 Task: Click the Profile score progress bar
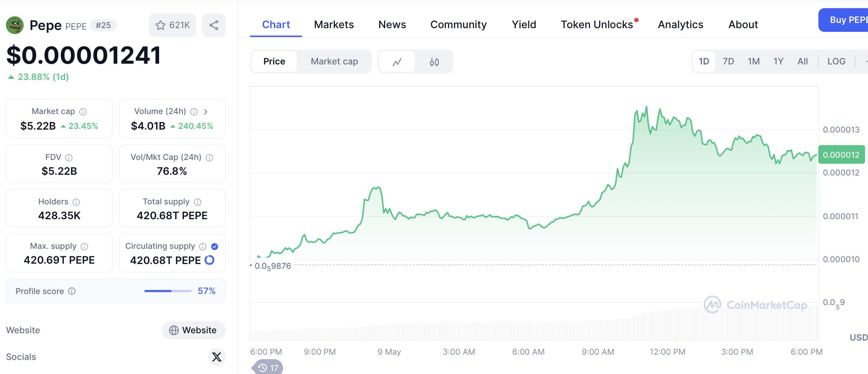click(168, 291)
